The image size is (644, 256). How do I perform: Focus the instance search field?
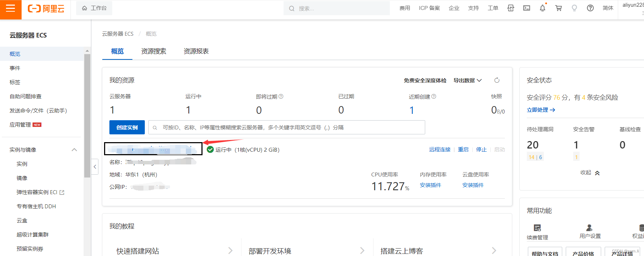287,127
